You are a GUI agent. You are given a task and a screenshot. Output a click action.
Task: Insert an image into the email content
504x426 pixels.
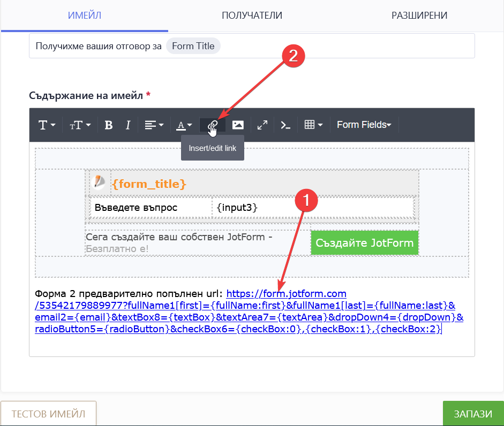[238, 125]
